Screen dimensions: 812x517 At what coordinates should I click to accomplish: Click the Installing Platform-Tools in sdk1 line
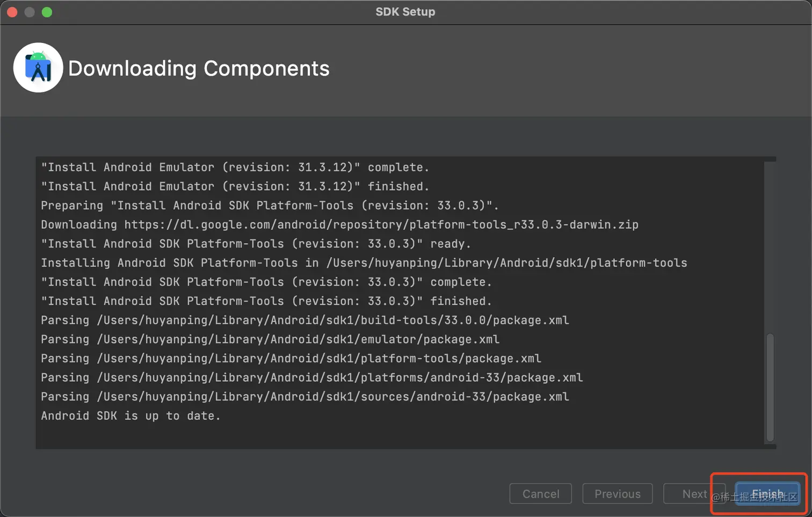click(x=364, y=263)
